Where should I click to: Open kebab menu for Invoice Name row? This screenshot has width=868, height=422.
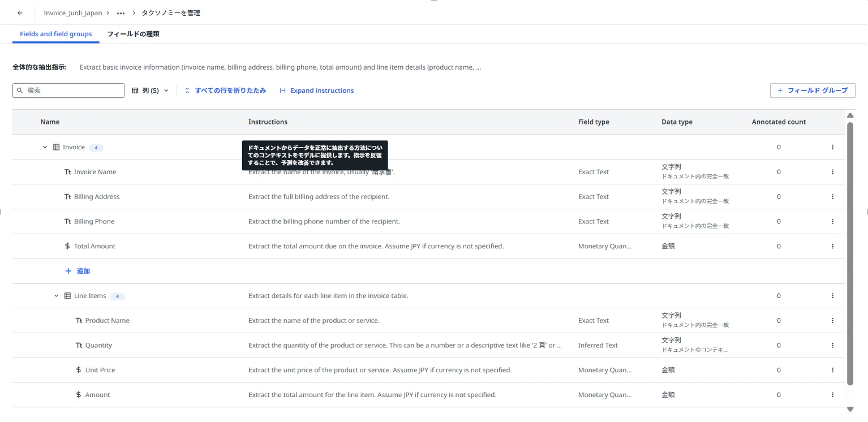[x=832, y=172]
